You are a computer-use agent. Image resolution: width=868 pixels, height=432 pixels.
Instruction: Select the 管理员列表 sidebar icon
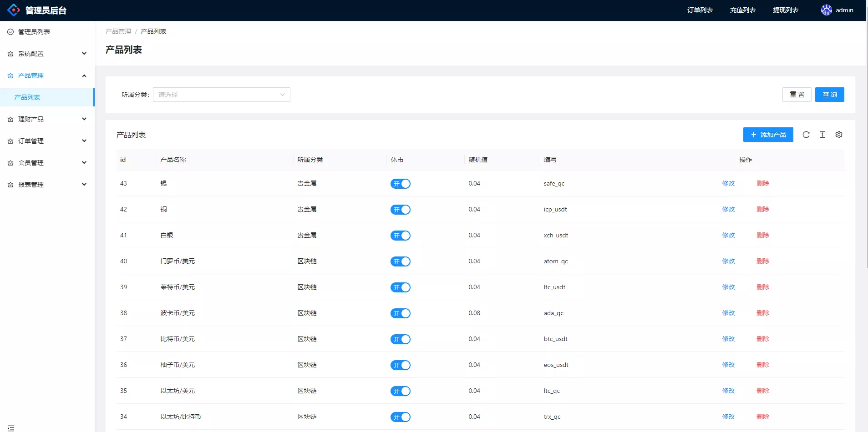tap(10, 32)
